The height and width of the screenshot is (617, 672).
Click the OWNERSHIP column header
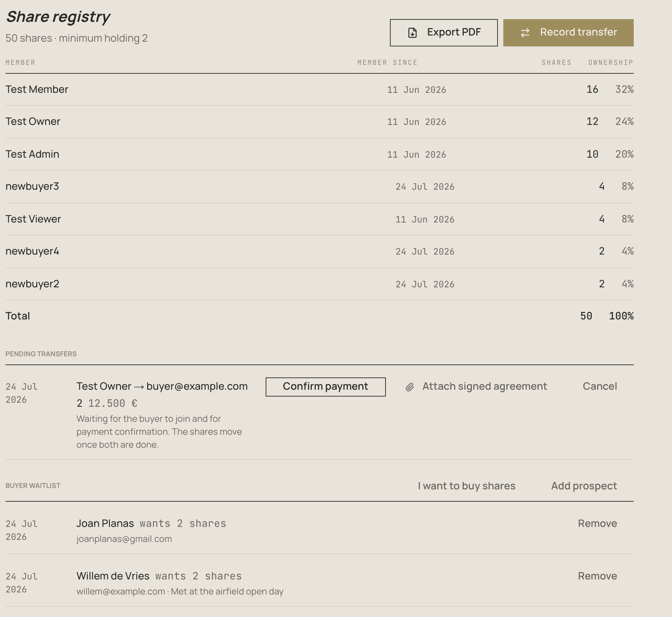point(611,62)
